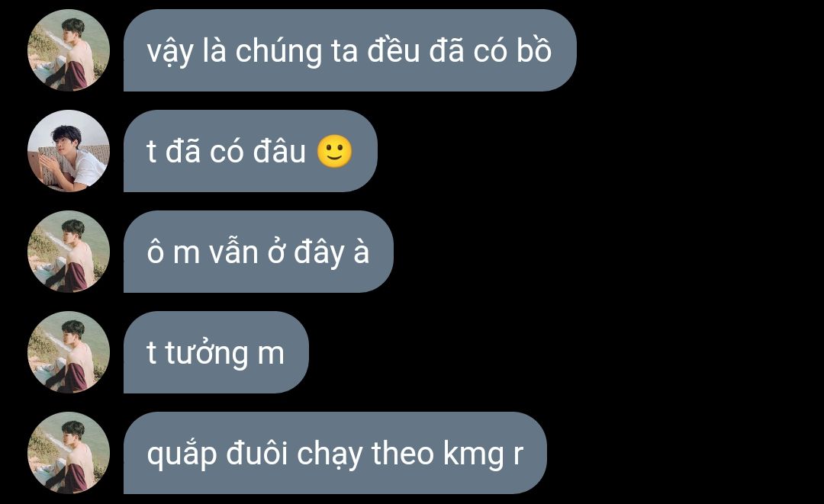The height and width of the screenshot is (504, 824).
Task: Tap the avatar beside "t tưởng m"
Action: 69,353
